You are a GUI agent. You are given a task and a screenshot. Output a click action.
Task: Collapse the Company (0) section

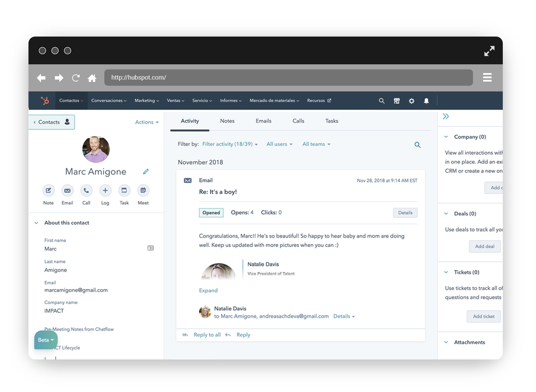tap(446, 137)
